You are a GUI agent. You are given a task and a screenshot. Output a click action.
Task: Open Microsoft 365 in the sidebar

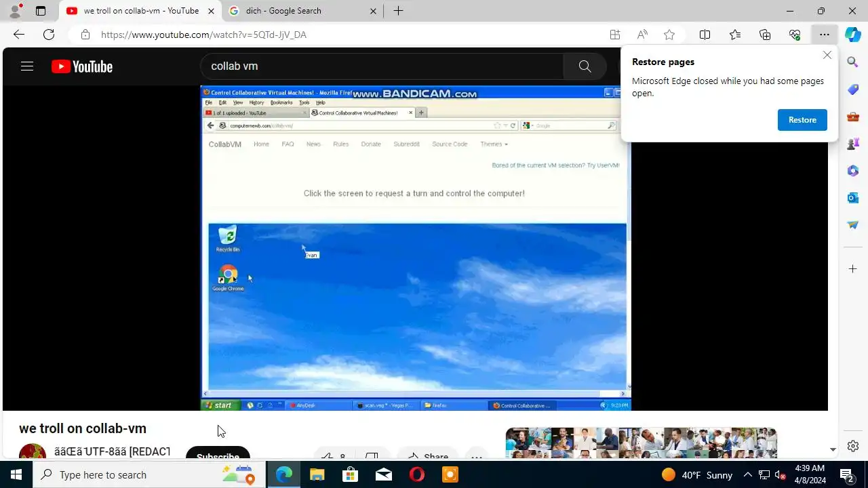click(x=853, y=171)
